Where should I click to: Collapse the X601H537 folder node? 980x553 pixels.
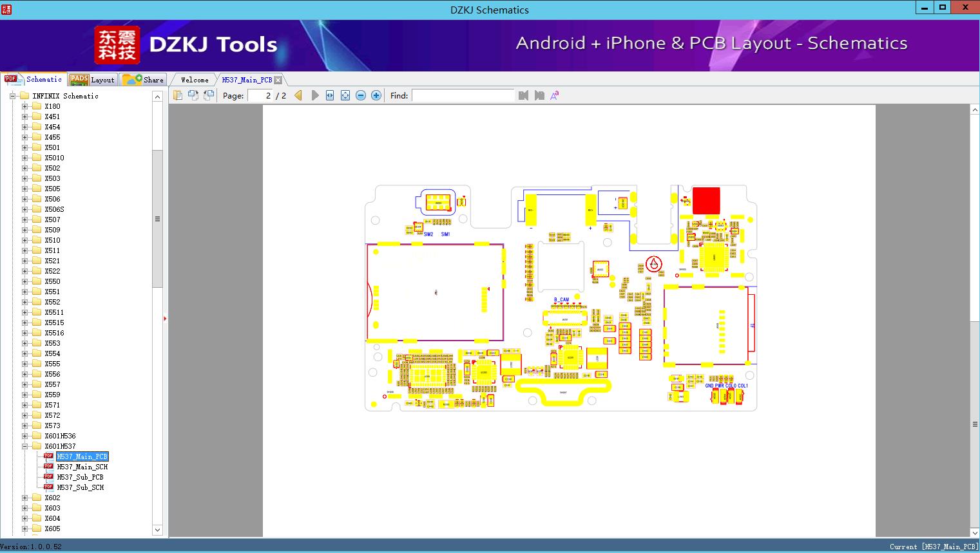(24, 446)
